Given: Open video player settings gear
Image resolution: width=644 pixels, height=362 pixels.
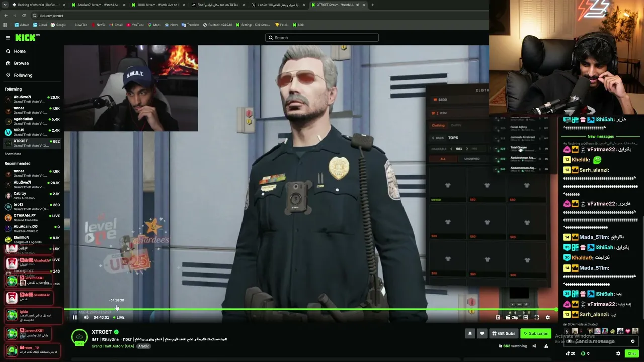Looking at the screenshot, I should [548, 317].
